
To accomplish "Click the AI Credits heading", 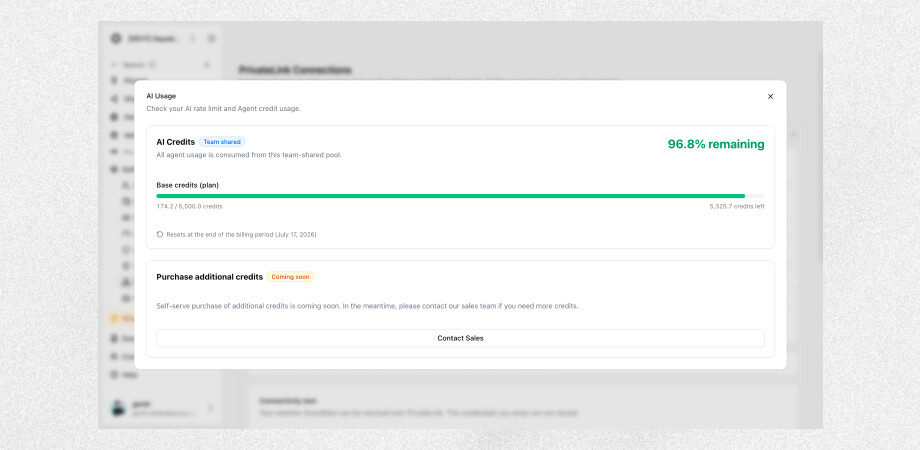I will tap(175, 142).
